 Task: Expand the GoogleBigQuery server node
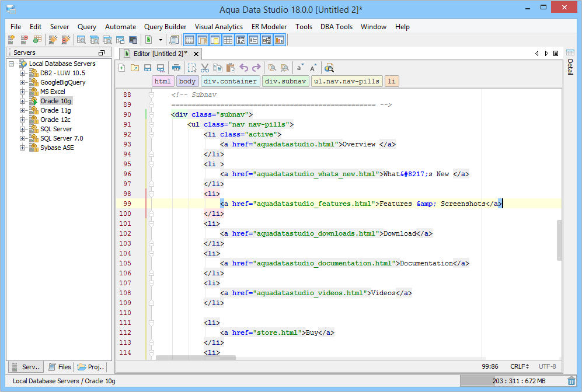[23, 82]
